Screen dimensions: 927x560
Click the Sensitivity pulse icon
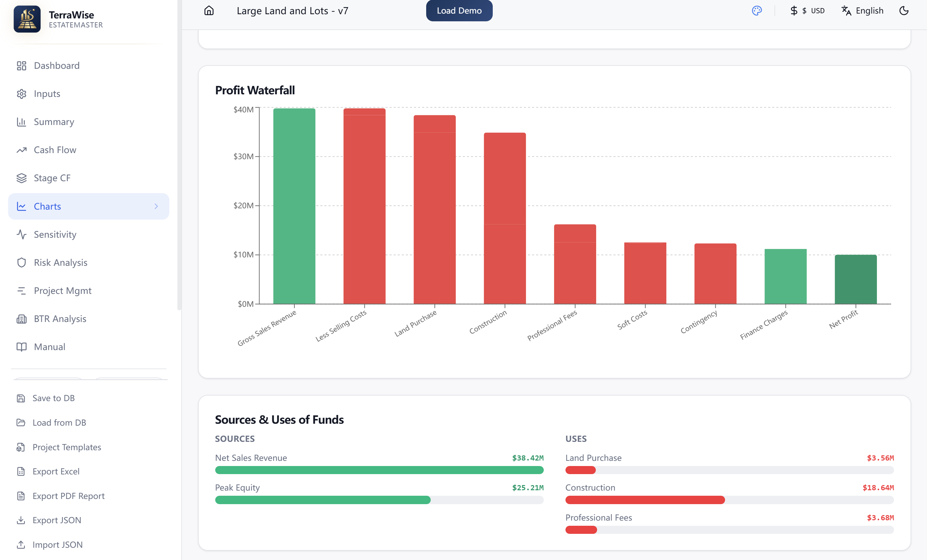pos(21,234)
